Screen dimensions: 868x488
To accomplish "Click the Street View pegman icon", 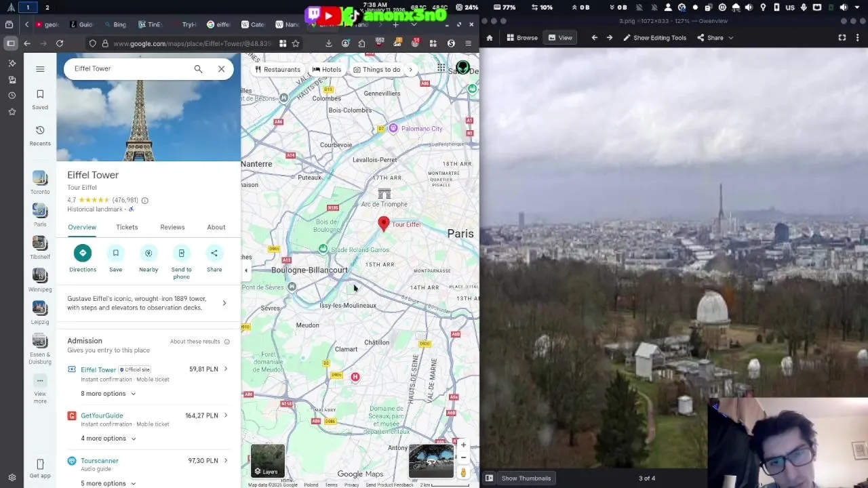I will click(x=463, y=473).
